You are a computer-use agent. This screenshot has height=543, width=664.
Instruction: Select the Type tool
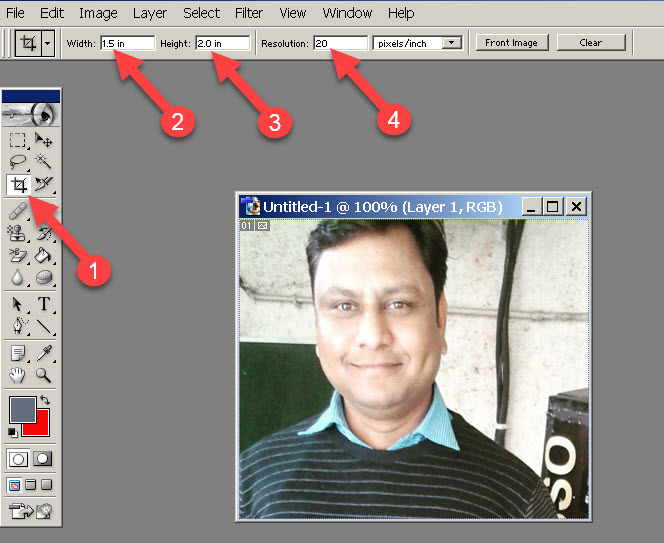tap(43, 304)
